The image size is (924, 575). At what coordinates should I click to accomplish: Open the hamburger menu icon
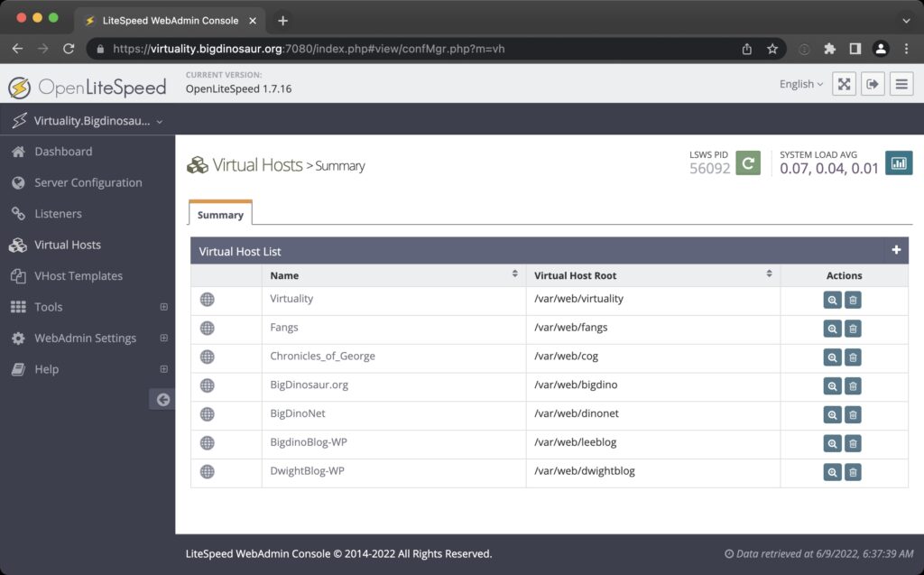click(x=901, y=83)
